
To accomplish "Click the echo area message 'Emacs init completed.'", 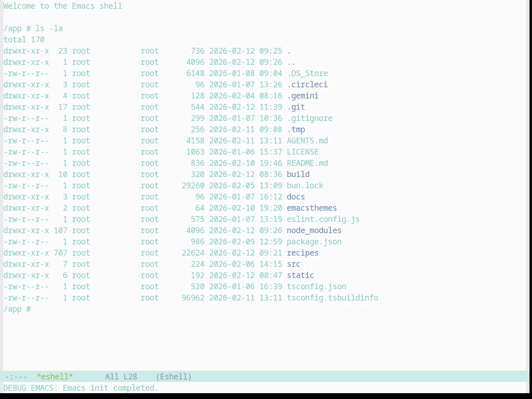I will (x=111, y=388).
